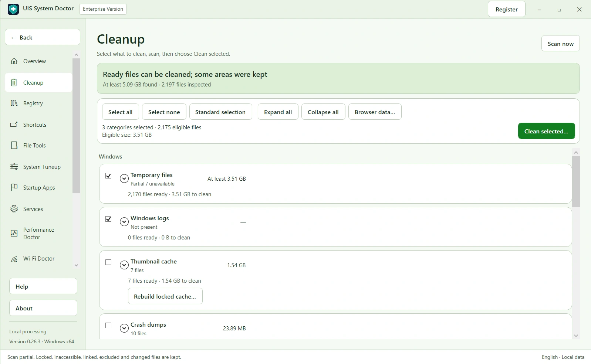
Task: Click the UIS System Doctor shield logo
Action: coord(13,9)
